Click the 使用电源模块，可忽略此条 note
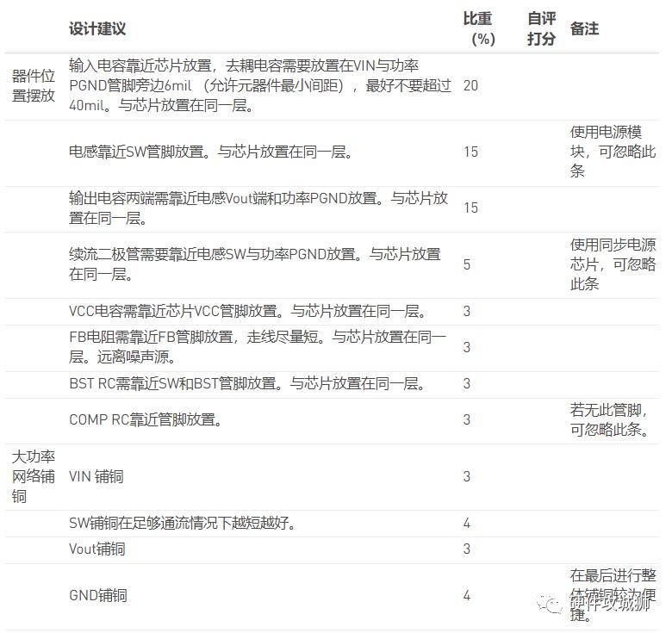The height and width of the screenshot is (633, 672). coord(613,152)
